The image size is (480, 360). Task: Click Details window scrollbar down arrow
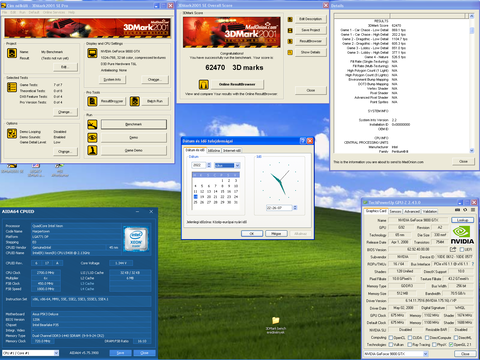coord(472,151)
